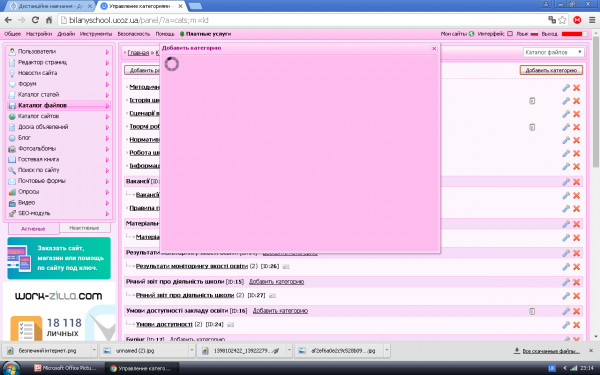The image size is (600, 375).
Task: Open the Дизайн menu
Action: tap(66, 34)
